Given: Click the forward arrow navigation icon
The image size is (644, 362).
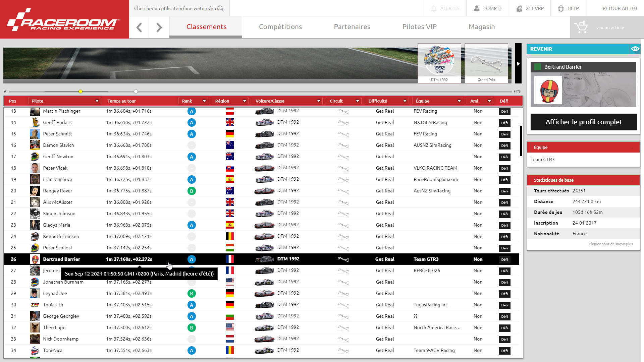Looking at the screenshot, I should click(159, 27).
